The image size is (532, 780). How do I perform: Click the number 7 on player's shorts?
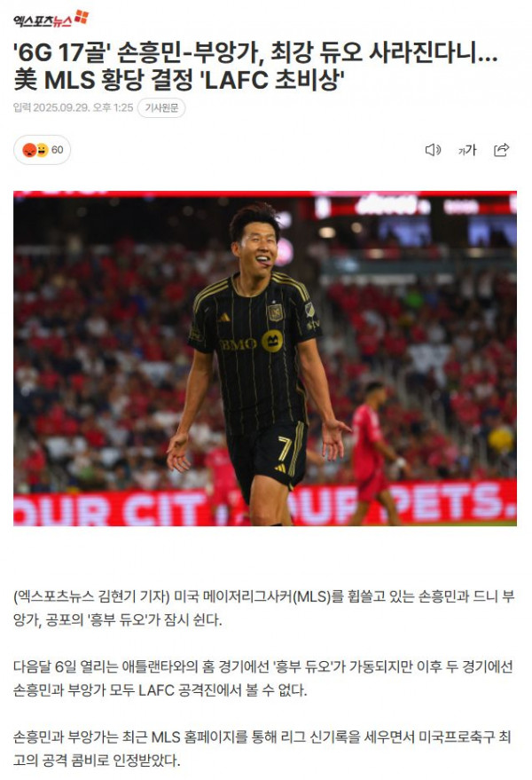point(284,448)
